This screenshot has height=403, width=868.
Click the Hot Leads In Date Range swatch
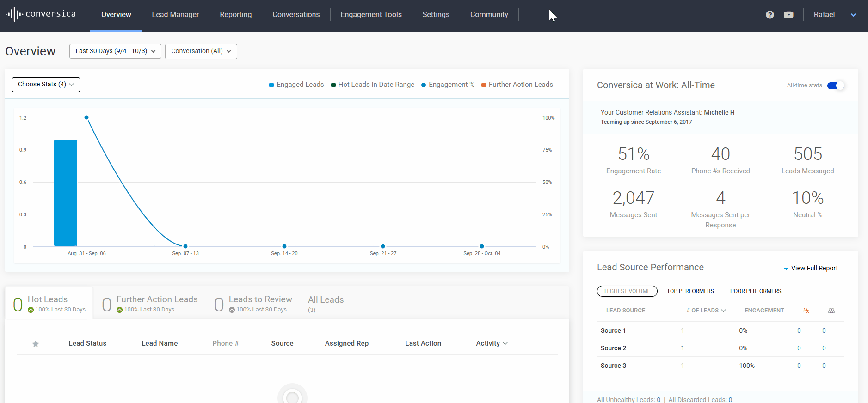(333, 85)
